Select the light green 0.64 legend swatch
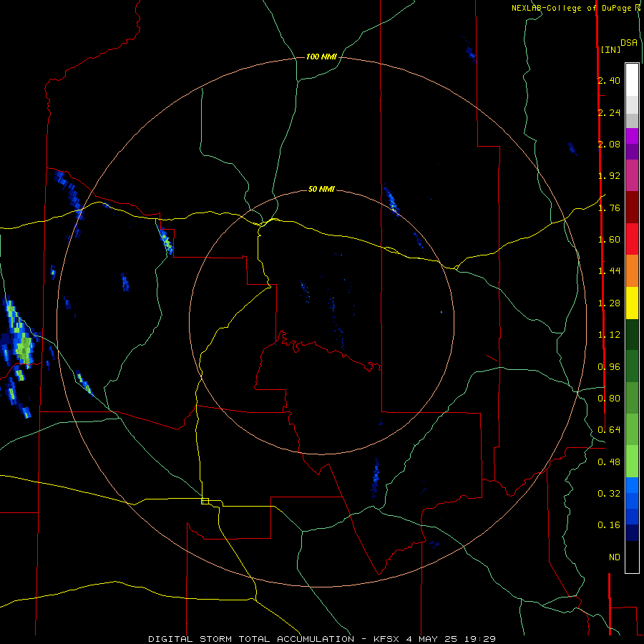The width and height of the screenshot is (644, 644). [632, 430]
